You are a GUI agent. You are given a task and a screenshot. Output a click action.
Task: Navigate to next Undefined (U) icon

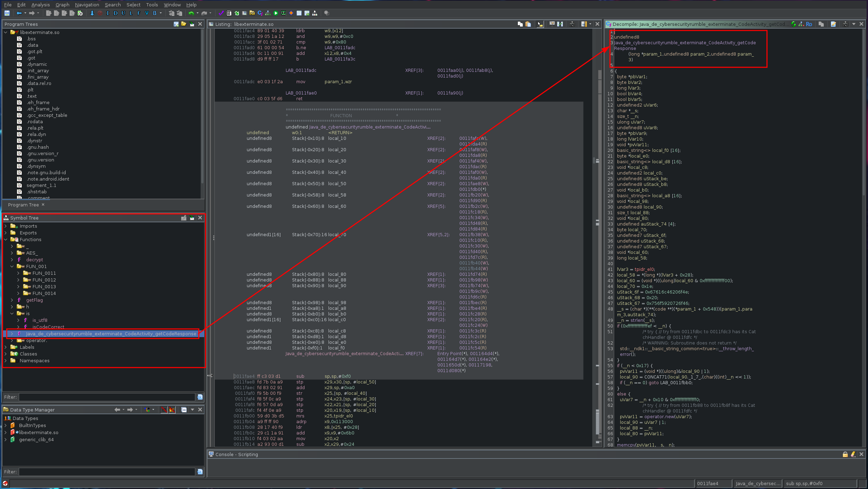pyautogui.click(x=123, y=13)
